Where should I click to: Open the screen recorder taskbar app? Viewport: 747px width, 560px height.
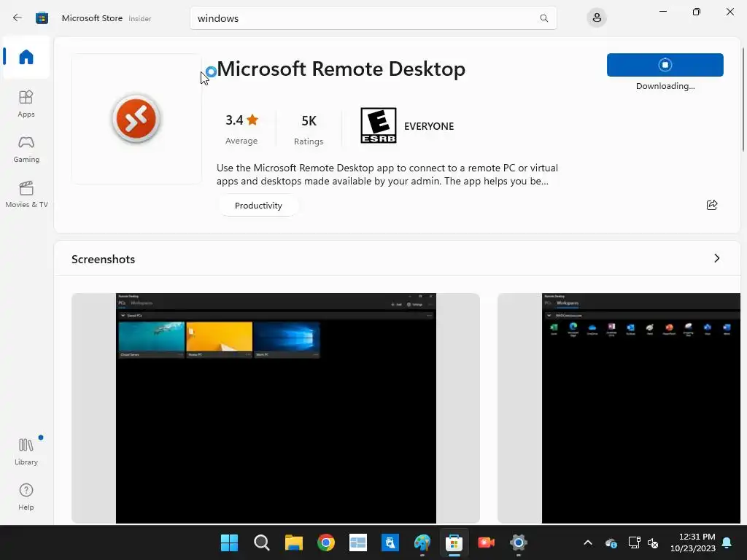pyautogui.click(x=487, y=542)
